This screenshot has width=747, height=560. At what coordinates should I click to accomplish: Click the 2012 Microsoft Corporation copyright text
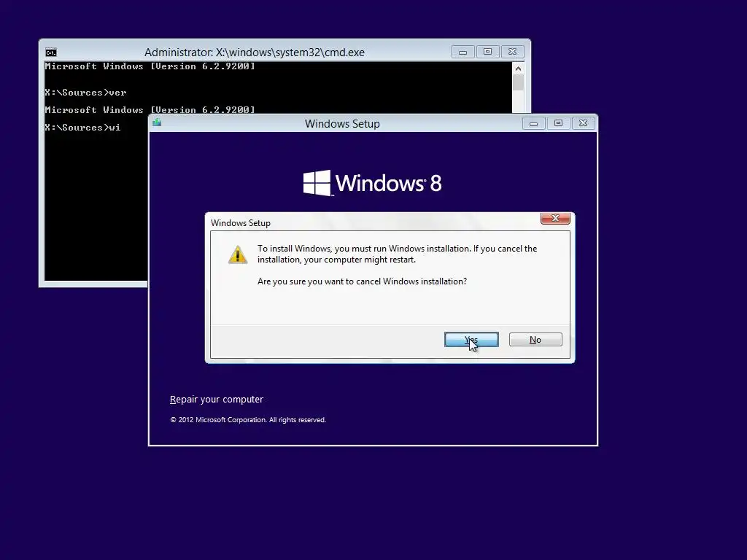point(248,419)
